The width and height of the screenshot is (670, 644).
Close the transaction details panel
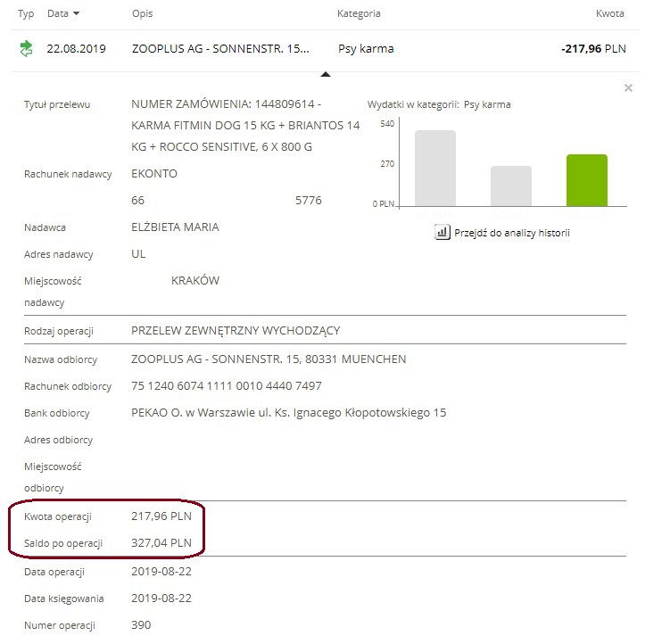pos(628,88)
